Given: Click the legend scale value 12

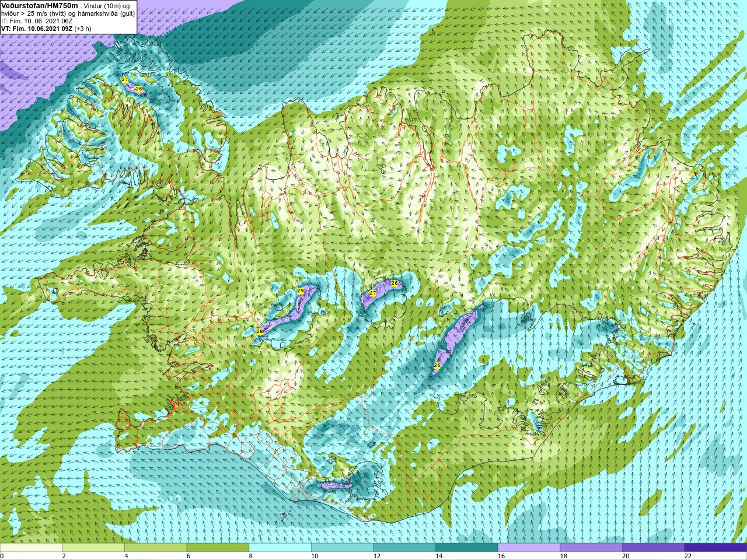Looking at the screenshot, I should pos(376,556).
